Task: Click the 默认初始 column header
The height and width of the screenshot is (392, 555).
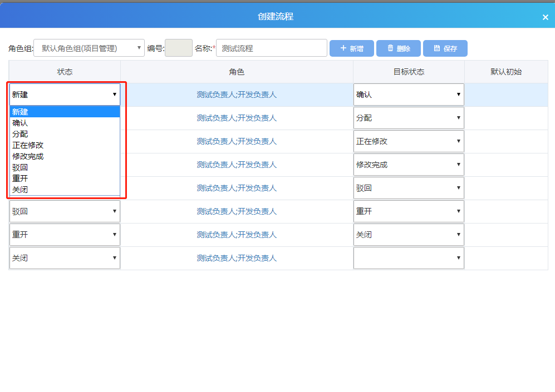Action: pos(506,72)
